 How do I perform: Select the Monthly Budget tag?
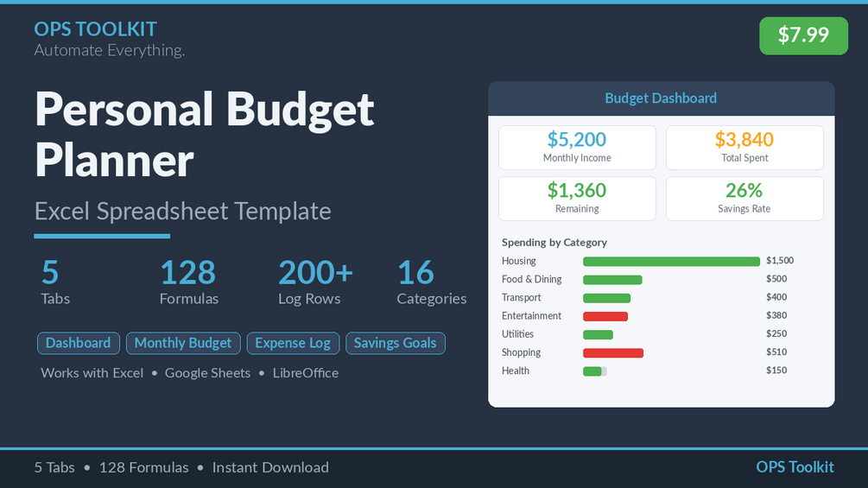point(183,343)
